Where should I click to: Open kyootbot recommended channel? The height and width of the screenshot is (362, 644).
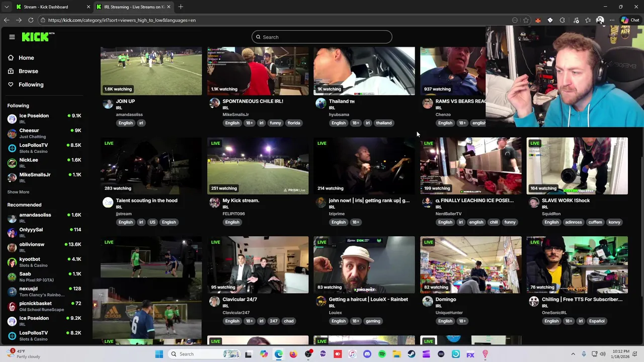tap(44, 262)
